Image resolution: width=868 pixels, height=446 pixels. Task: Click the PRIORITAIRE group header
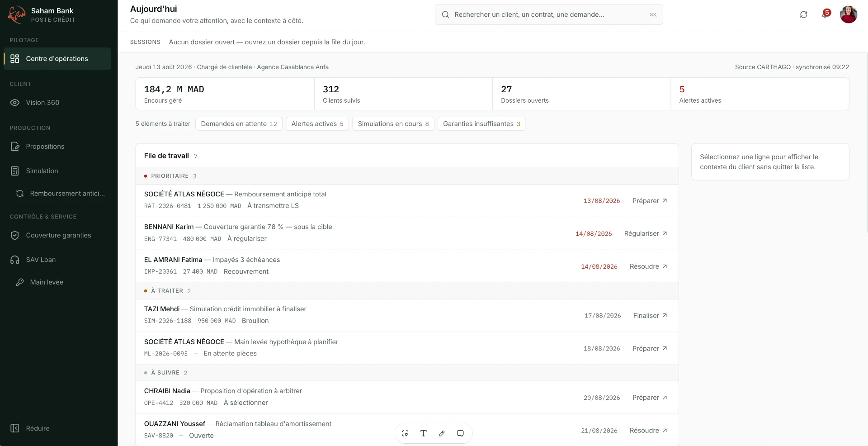407,176
